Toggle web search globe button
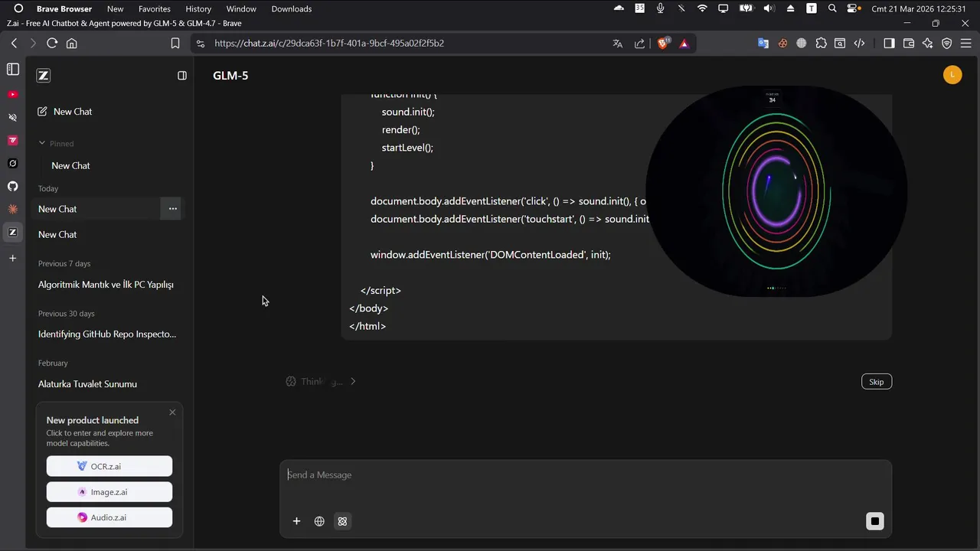The height and width of the screenshot is (551, 980). pos(319,521)
